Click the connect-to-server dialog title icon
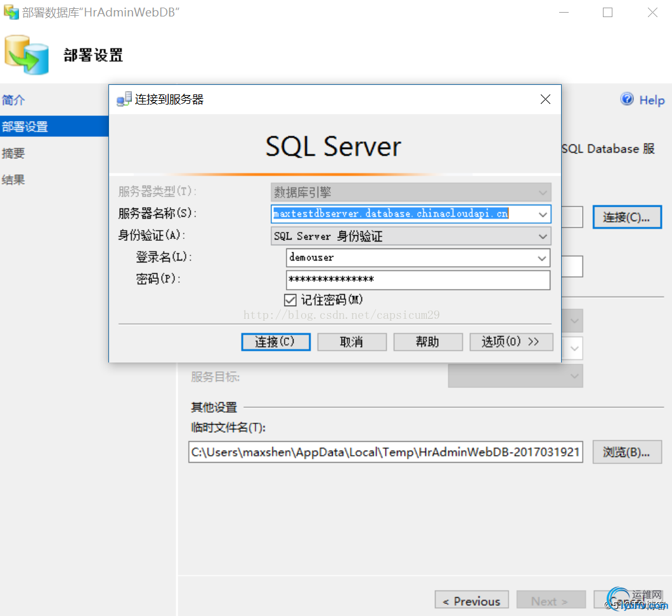This screenshot has width=672, height=616. (x=124, y=99)
